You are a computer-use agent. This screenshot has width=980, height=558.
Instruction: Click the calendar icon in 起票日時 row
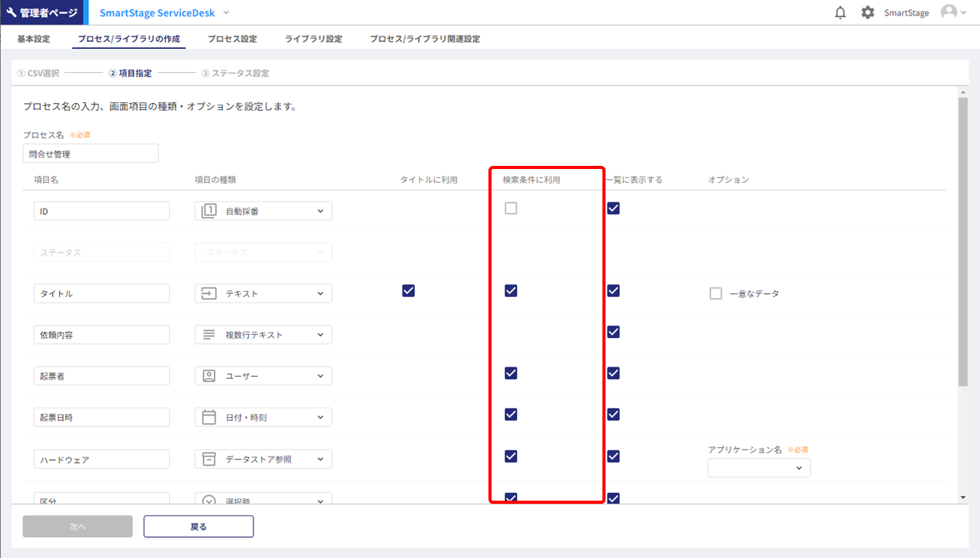coord(209,417)
